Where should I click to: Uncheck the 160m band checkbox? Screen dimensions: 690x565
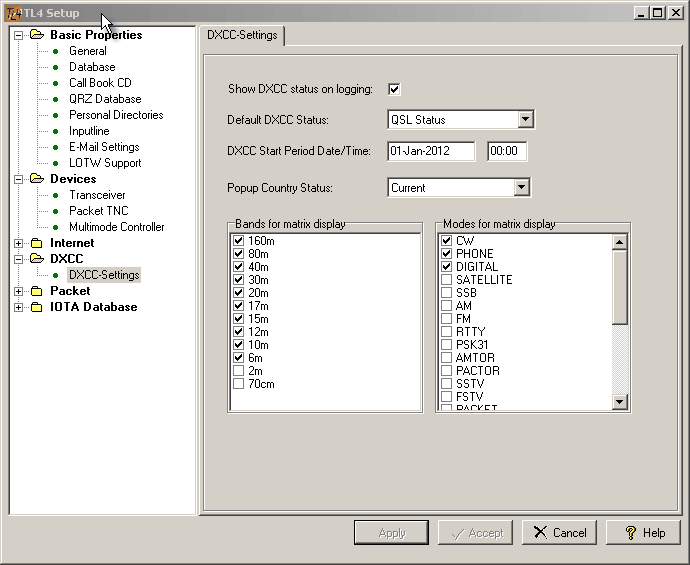coord(239,241)
